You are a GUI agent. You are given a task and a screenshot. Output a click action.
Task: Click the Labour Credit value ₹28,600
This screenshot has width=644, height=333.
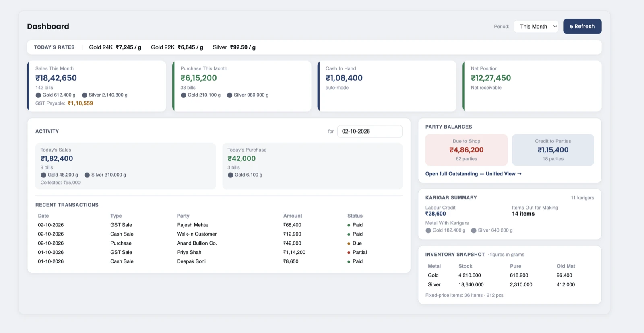click(x=436, y=214)
